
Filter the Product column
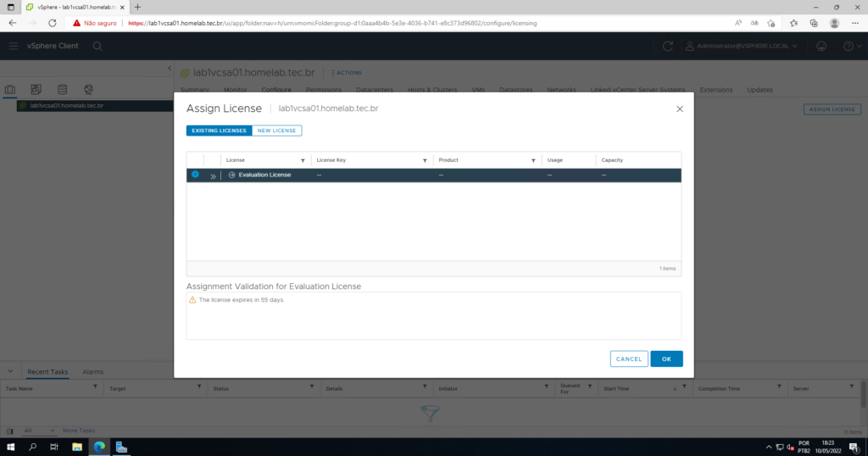tap(533, 160)
